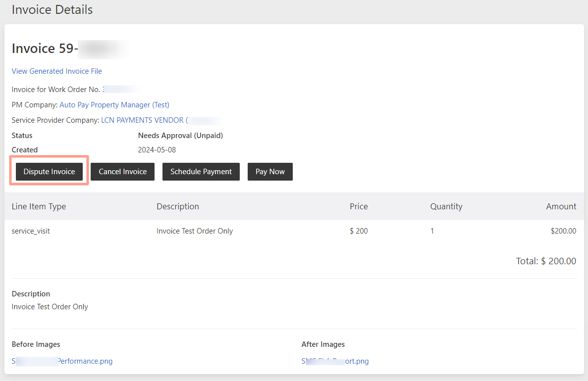Click the Total: $ 200.00 amount
This screenshot has width=588, height=381.
click(x=546, y=261)
